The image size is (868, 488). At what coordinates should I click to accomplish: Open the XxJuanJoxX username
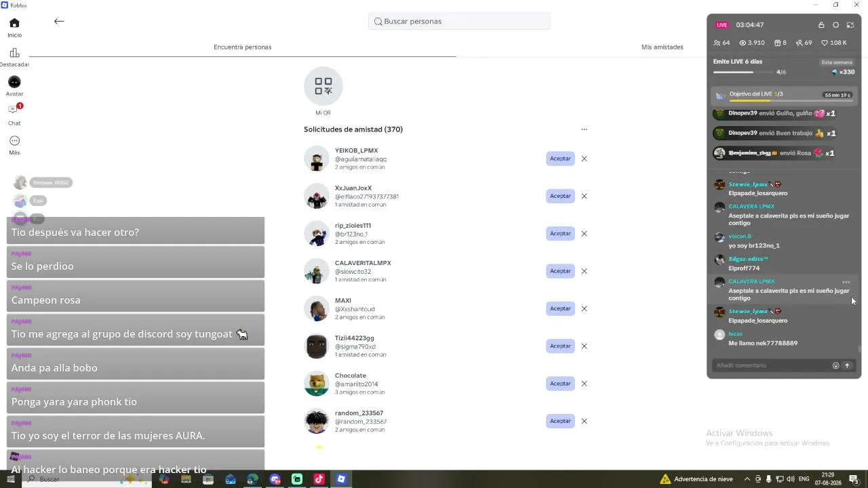click(x=353, y=188)
